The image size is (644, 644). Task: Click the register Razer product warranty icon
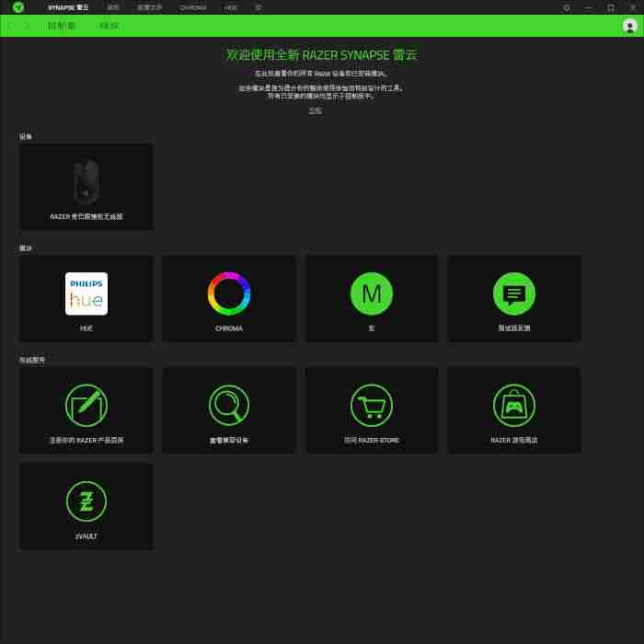(86, 406)
